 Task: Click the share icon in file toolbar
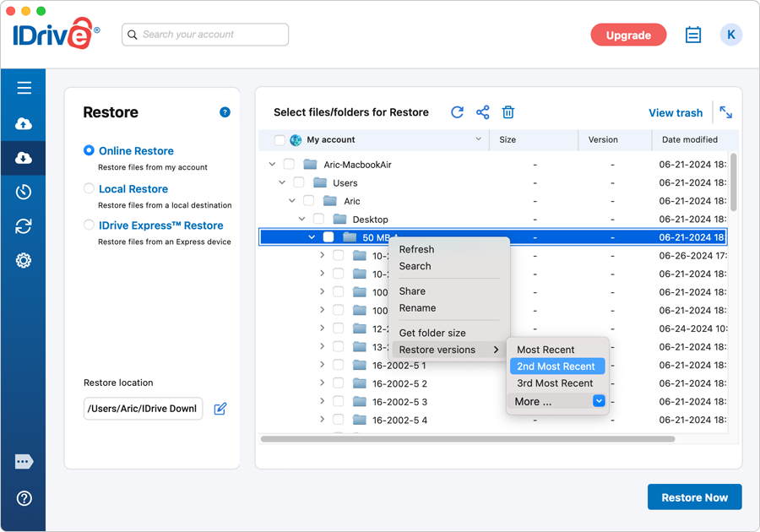[x=482, y=112]
